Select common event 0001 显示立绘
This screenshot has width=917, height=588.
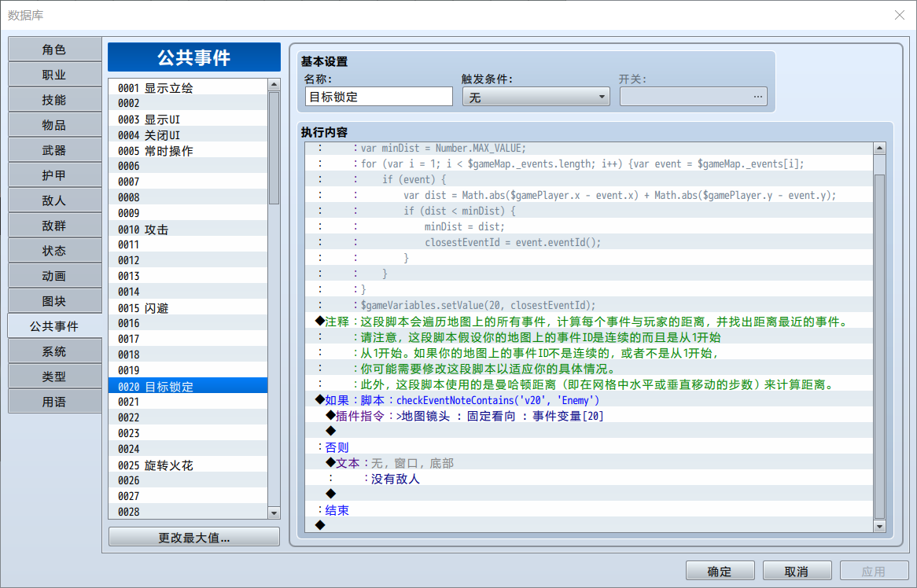[188, 88]
